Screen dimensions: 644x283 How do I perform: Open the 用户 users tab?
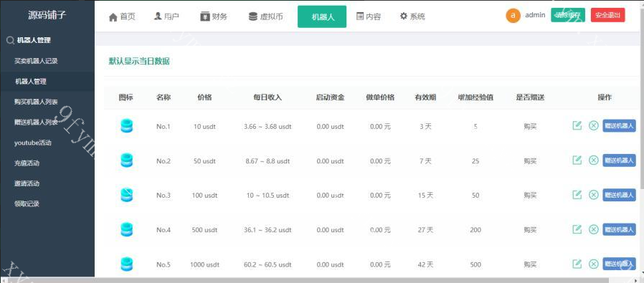point(166,16)
